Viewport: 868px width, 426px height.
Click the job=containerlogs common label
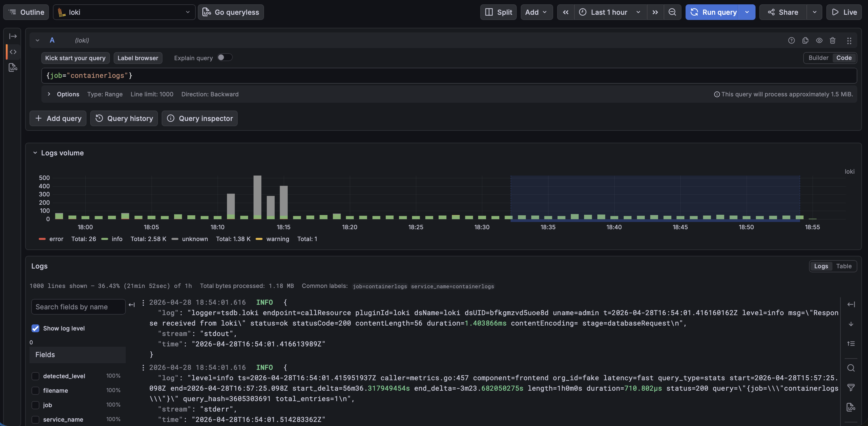[x=380, y=286]
